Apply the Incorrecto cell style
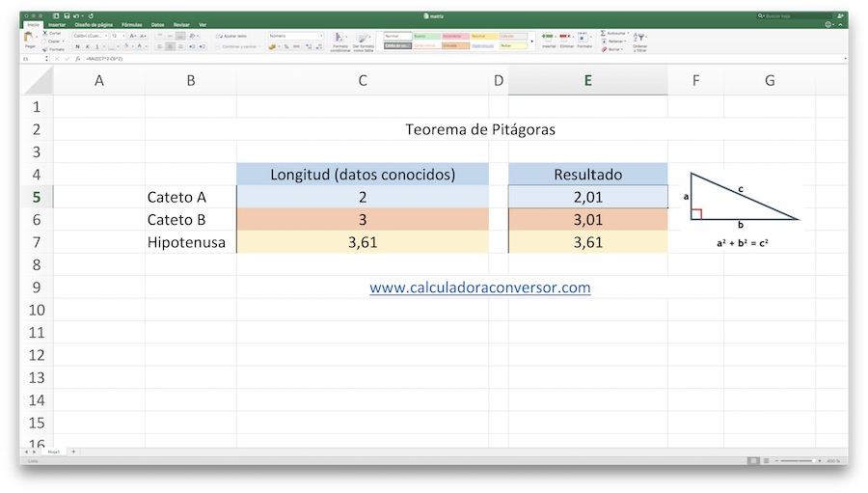868x493 pixels. click(455, 36)
